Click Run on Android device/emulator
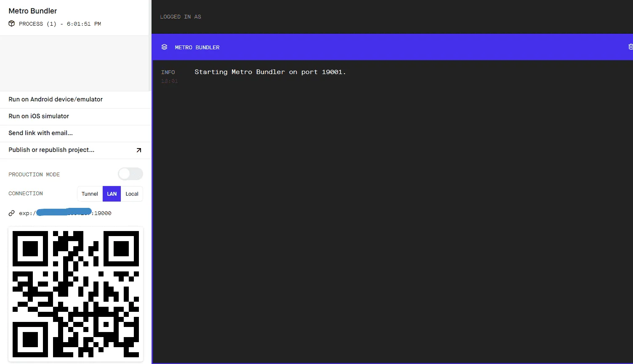This screenshot has width=633, height=364. coord(56,99)
